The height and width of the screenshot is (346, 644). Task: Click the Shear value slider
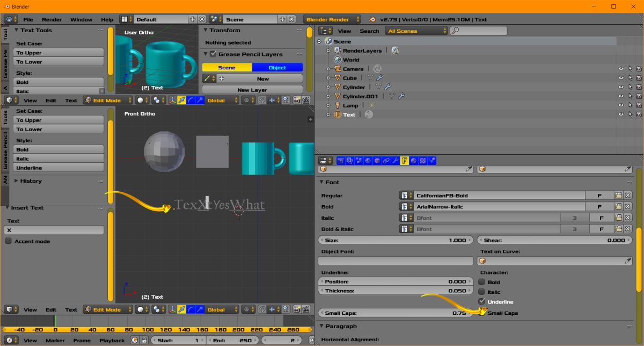click(x=555, y=240)
